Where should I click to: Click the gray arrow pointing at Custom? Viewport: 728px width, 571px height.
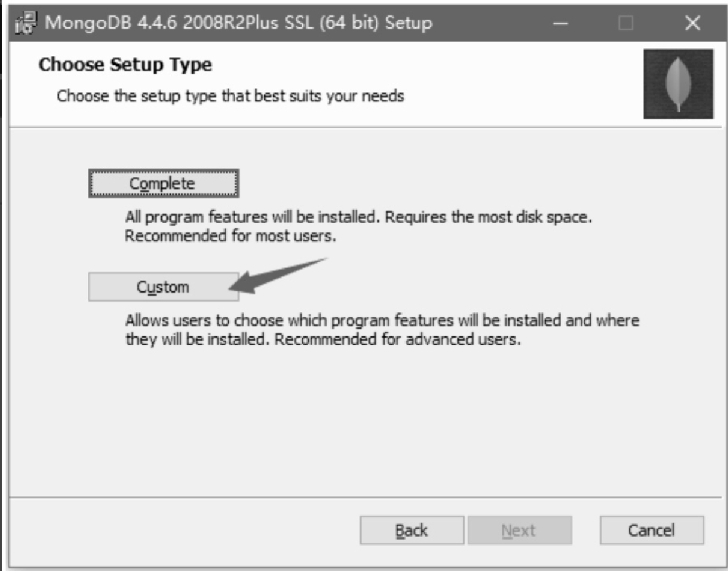[279, 276]
